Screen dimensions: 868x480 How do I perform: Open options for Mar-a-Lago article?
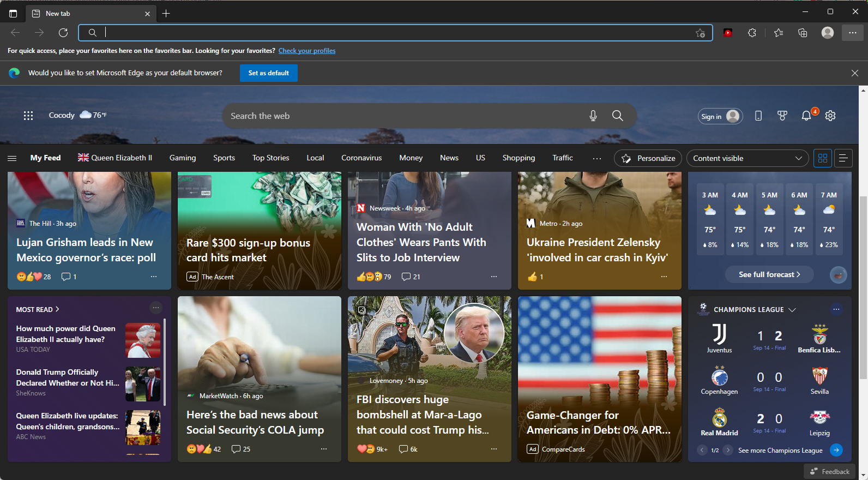coord(494,449)
